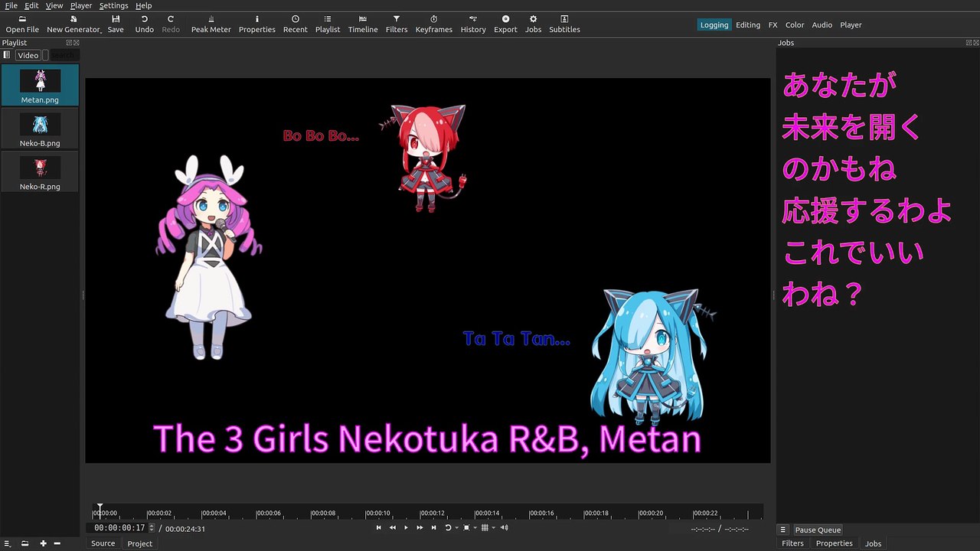Select the Source tab
Screen dimensions: 980x551
point(103,543)
